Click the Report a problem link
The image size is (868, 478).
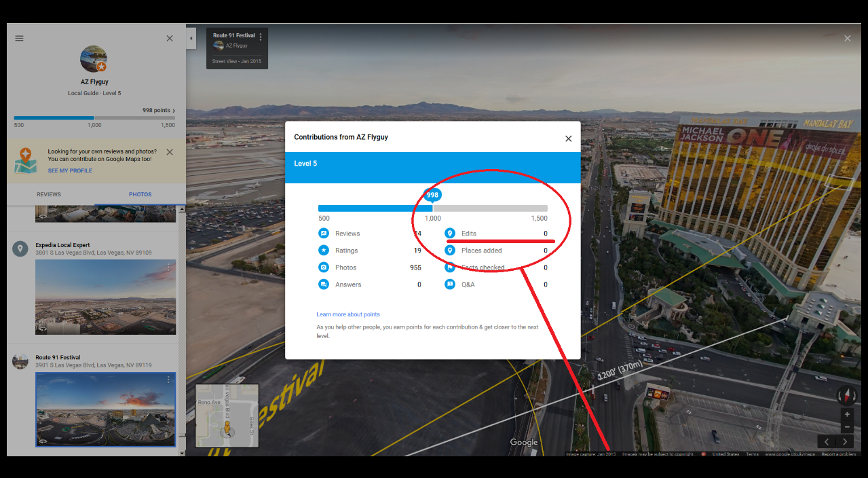[838, 454]
